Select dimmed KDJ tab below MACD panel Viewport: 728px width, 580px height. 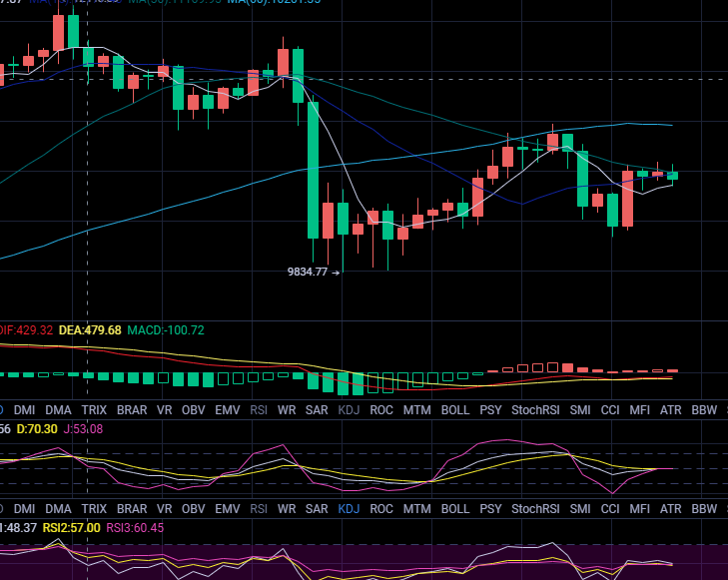349,409
